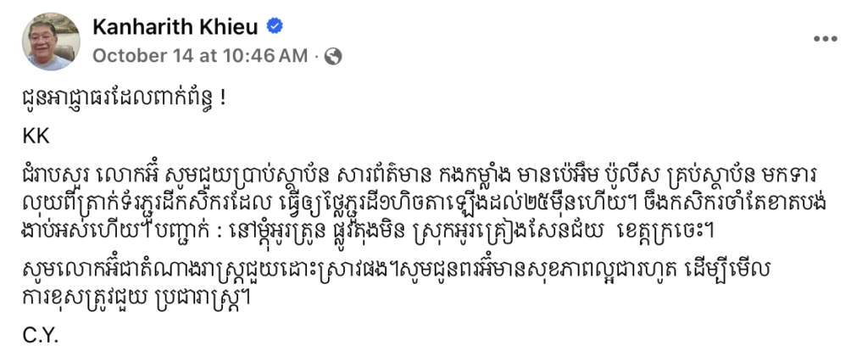The width and height of the screenshot is (868, 357).
Task: Click the "C.Y." signature at the bottom
Action: coord(41,336)
